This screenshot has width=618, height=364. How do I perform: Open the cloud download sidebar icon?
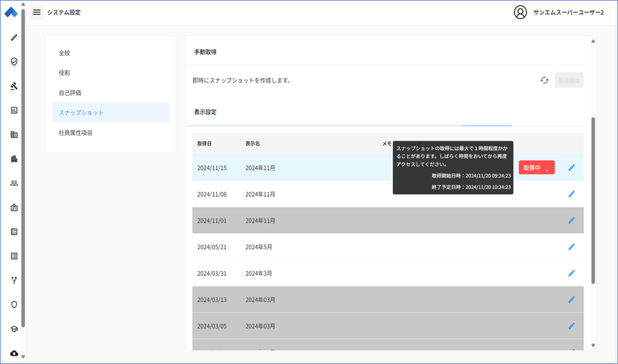pyautogui.click(x=14, y=353)
